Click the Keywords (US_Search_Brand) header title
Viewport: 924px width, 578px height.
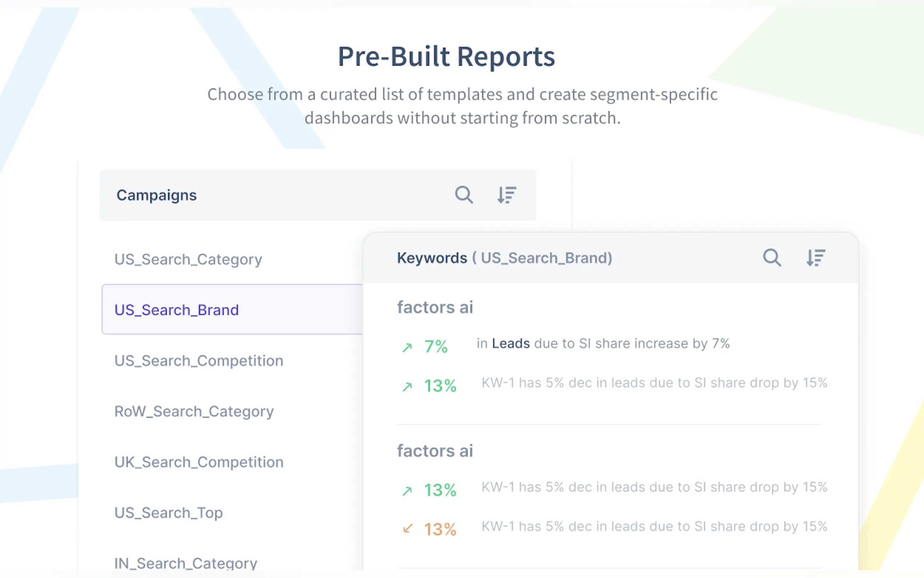click(x=504, y=258)
